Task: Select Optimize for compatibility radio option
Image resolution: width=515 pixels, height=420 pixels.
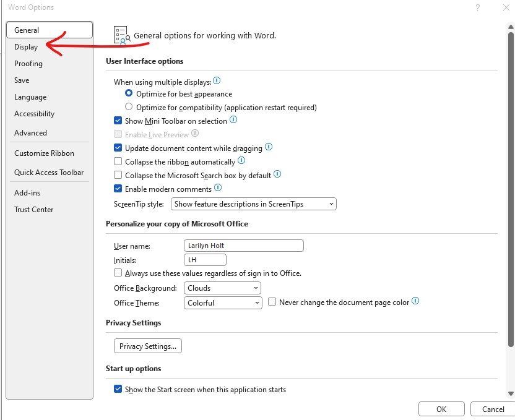Action: coord(129,107)
